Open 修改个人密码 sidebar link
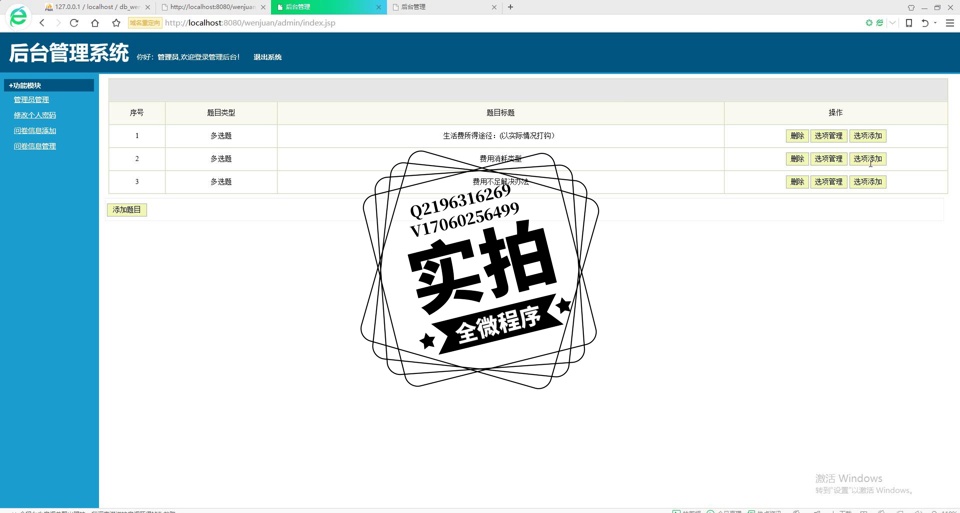This screenshot has height=513, width=960. pos(35,115)
